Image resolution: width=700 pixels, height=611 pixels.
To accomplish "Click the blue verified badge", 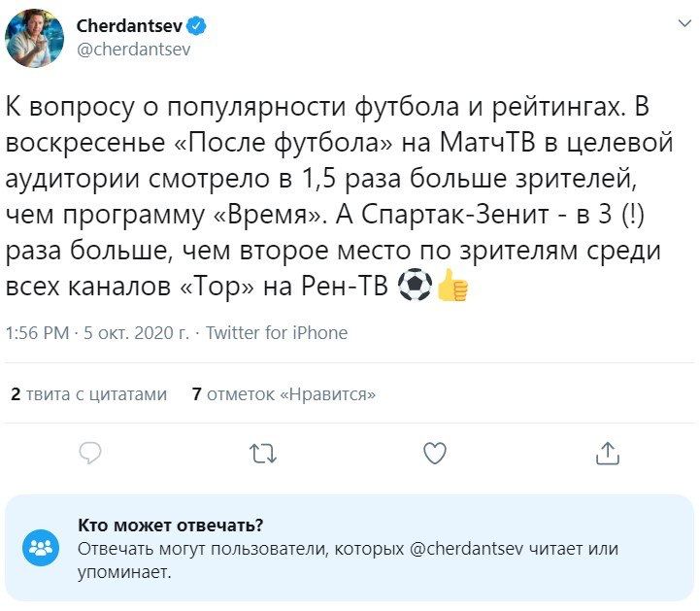I will [197, 26].
